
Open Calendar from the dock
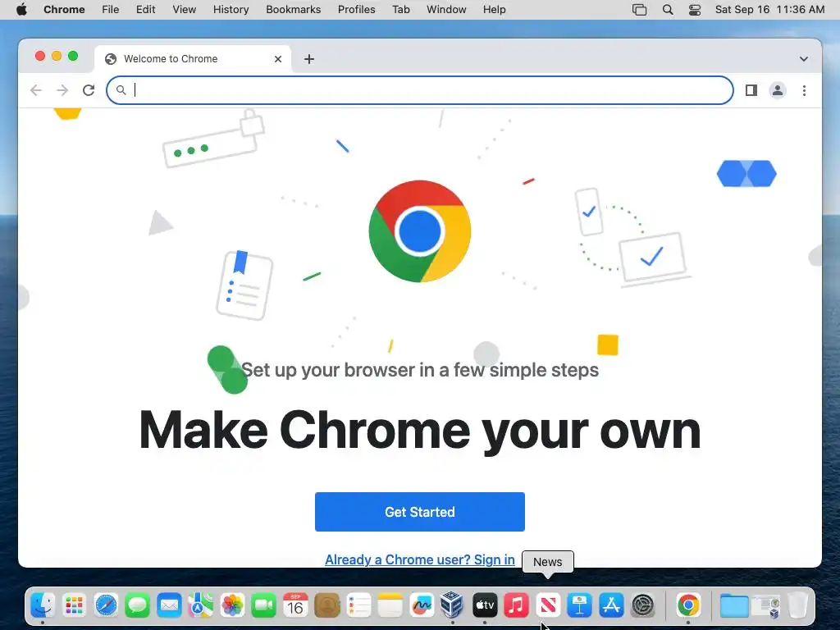tap(295, 605)
